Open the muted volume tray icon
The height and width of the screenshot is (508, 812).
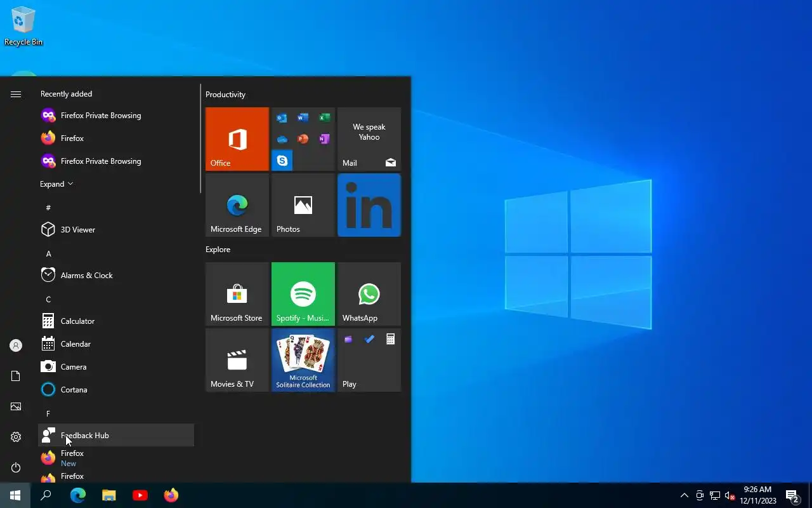[730, 495]
